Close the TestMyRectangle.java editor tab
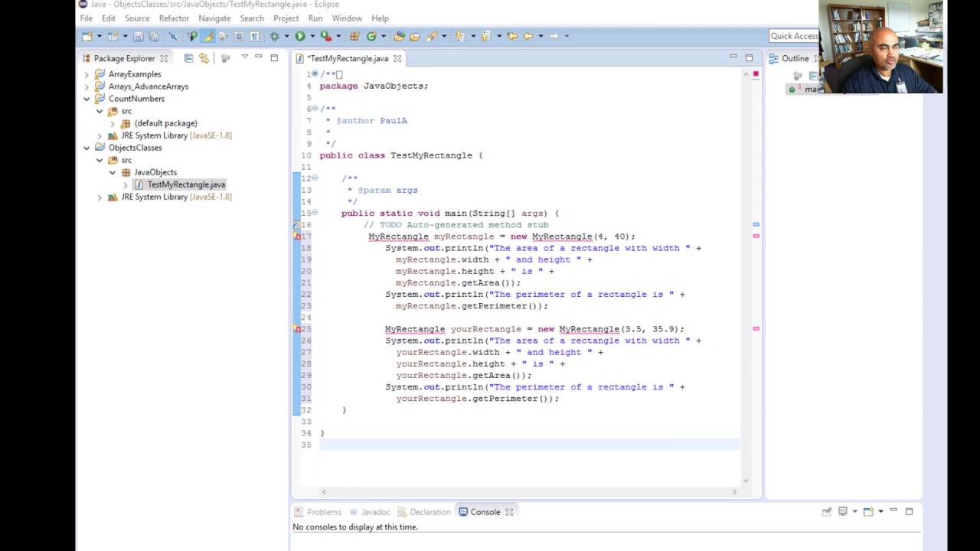The width and height of the screenshot is (980, 551). 397,58
